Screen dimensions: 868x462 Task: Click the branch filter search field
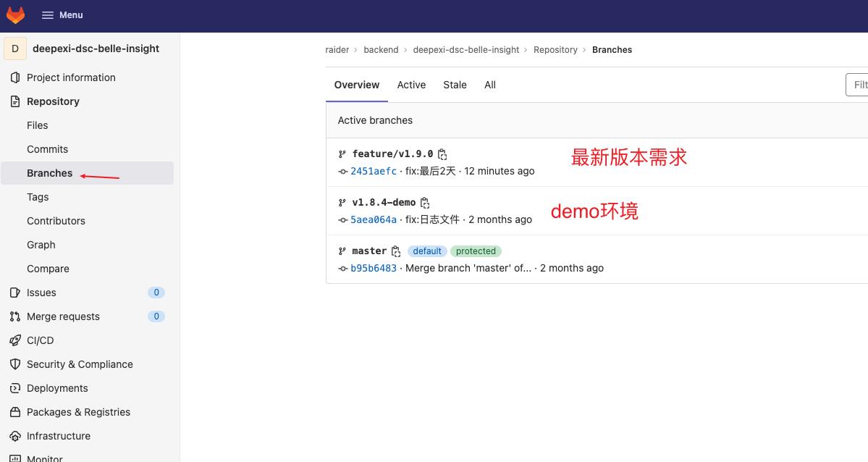point(858,85)
